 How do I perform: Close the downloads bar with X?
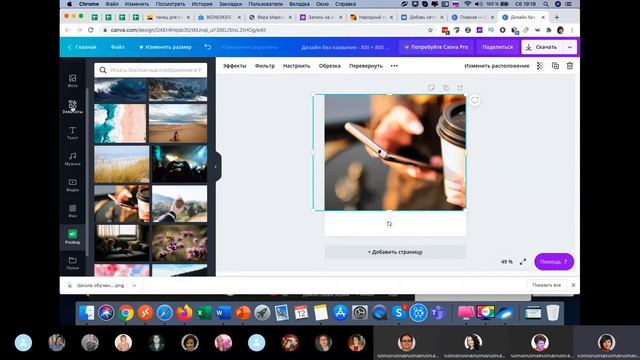[573, 285]
